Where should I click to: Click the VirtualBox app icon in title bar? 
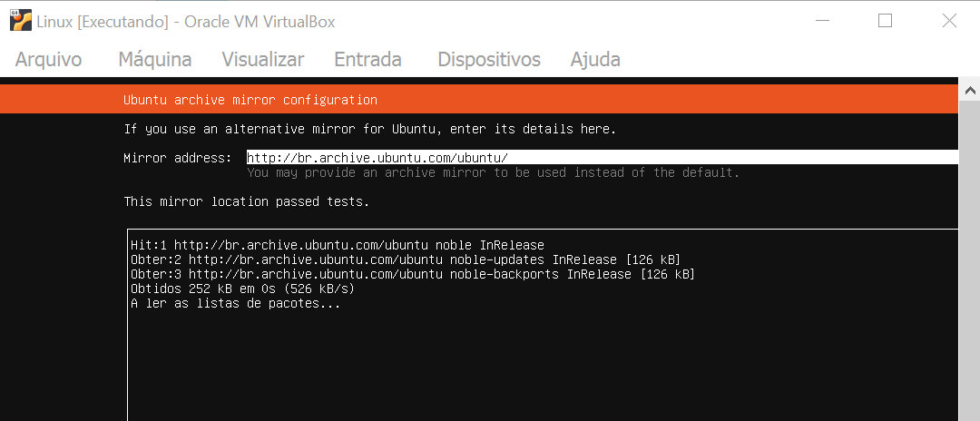[21, 21]
